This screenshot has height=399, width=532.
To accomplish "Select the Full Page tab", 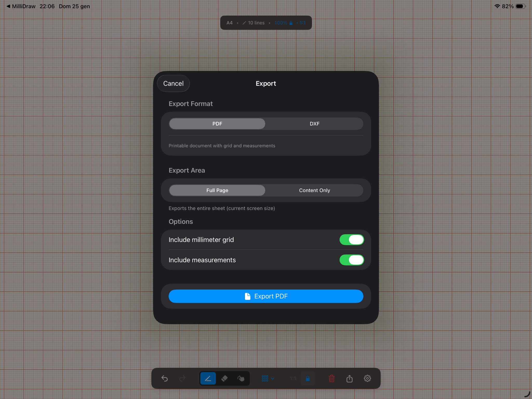I will [x=217, y=190].
